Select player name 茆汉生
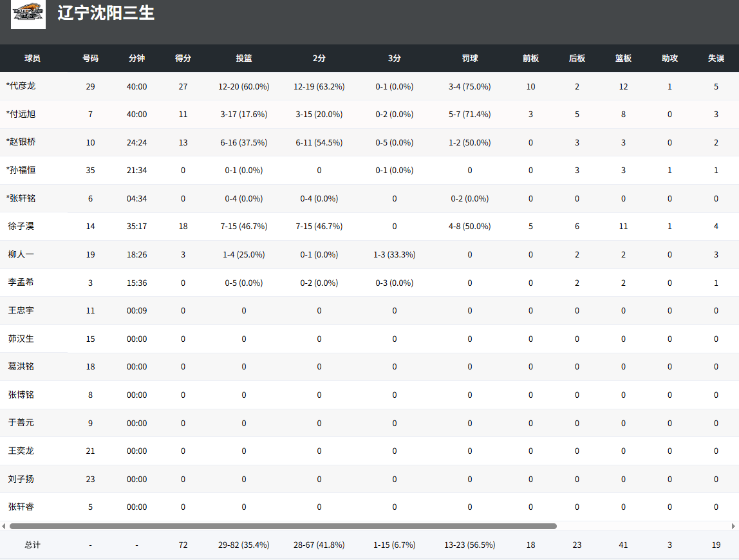739x560 pixels. coord(21,339)
